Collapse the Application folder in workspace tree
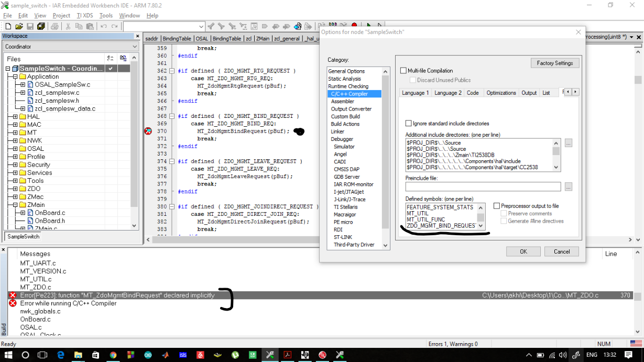 15,76
